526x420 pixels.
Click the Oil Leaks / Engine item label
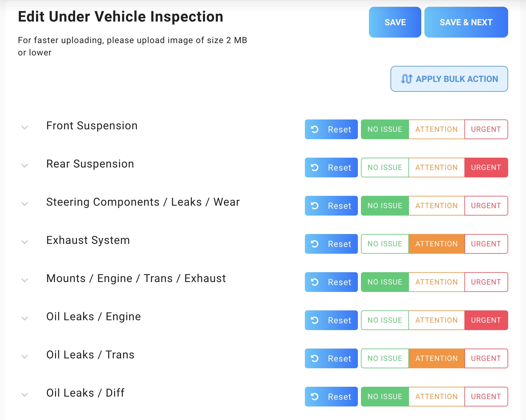94,317
